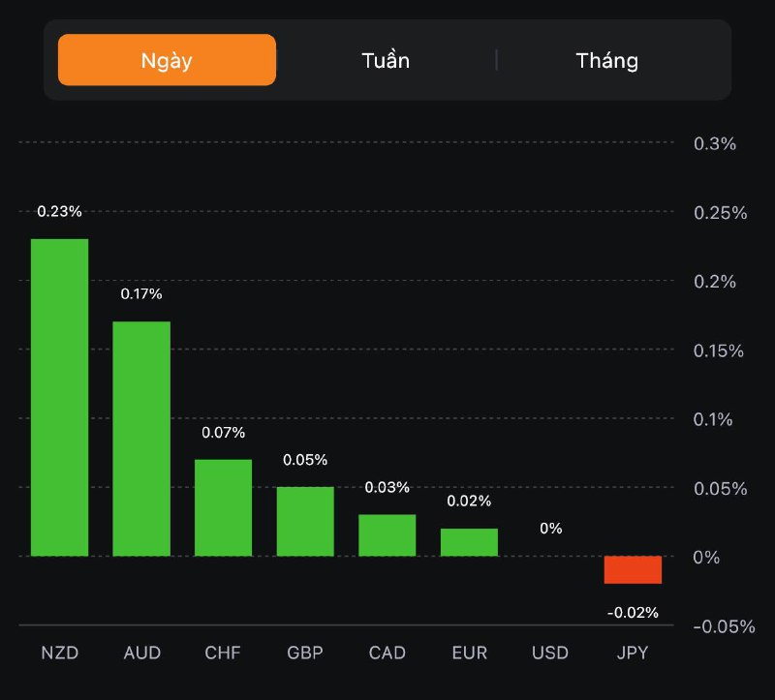
Task: Click the NZD currency label
Action: pos(59,653)
